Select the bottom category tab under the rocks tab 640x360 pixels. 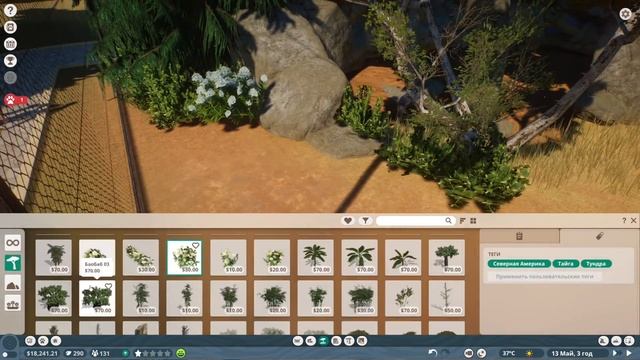pos(13,304)
